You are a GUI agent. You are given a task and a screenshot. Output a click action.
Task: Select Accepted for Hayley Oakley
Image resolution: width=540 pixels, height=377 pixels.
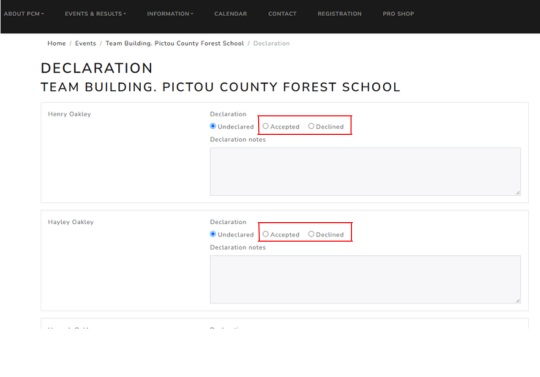point(266,234)
